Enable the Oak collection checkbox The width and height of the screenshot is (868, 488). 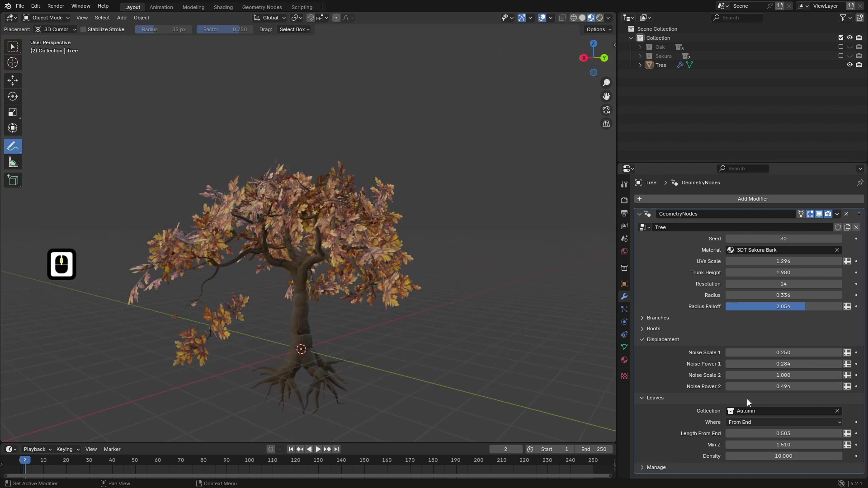pyautogui.click(x=840, y=47)
